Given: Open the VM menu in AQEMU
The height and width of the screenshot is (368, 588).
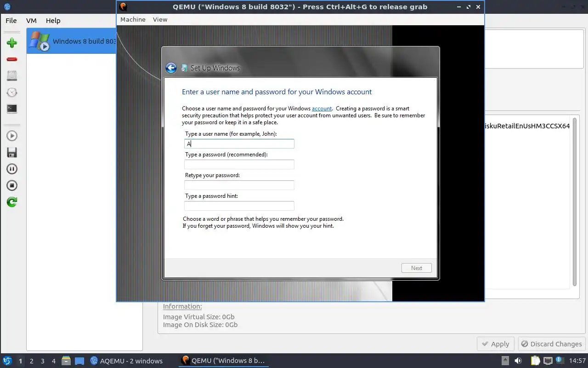Looking at the screenshot, I should click(31, 21).
